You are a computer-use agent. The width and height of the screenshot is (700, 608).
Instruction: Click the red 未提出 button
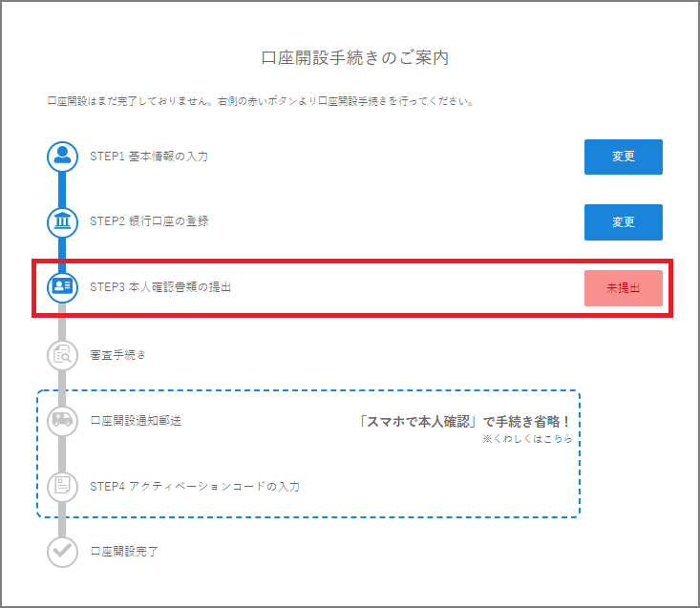624,288
